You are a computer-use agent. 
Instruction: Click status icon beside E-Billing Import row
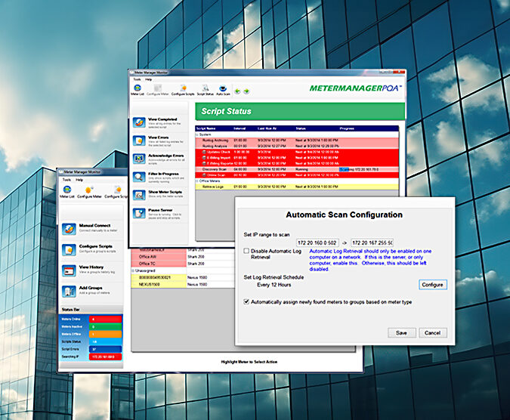[x=204, y=158]
